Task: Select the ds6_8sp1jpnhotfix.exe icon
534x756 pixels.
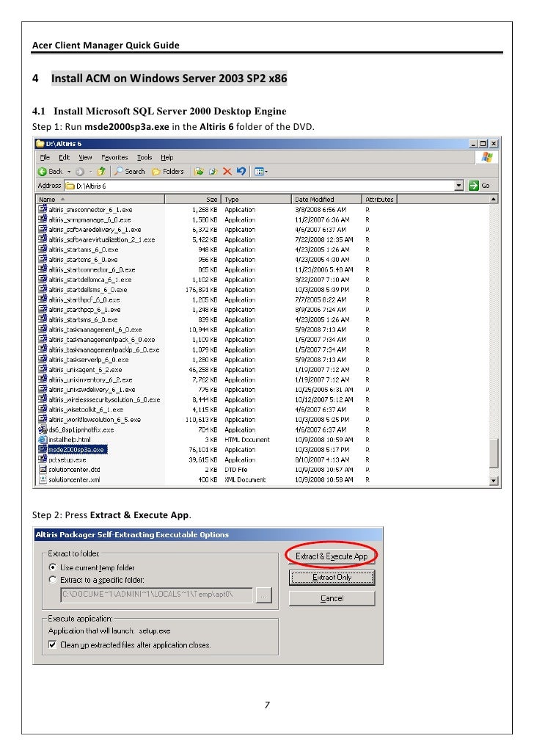Action: (43, 429)
